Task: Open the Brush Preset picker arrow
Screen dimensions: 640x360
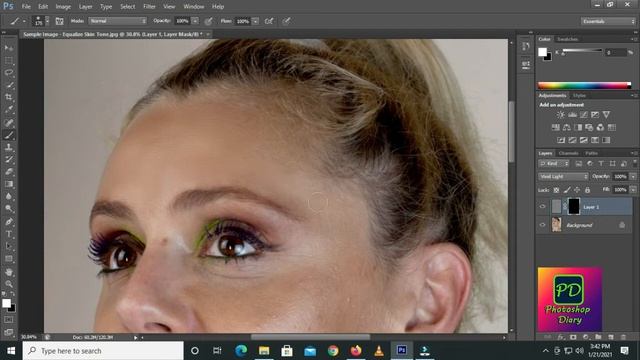Action: point(47,21)
